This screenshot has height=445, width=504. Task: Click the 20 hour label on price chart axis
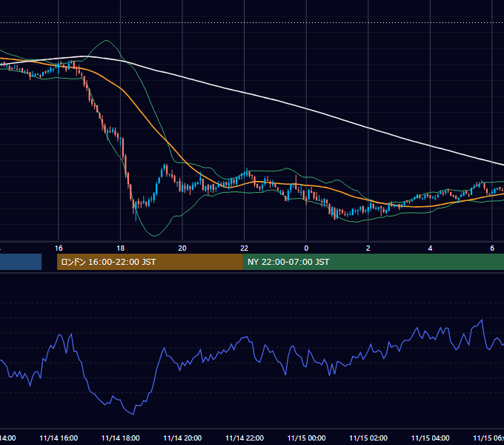pyautogui.click(x=182, y=248)
